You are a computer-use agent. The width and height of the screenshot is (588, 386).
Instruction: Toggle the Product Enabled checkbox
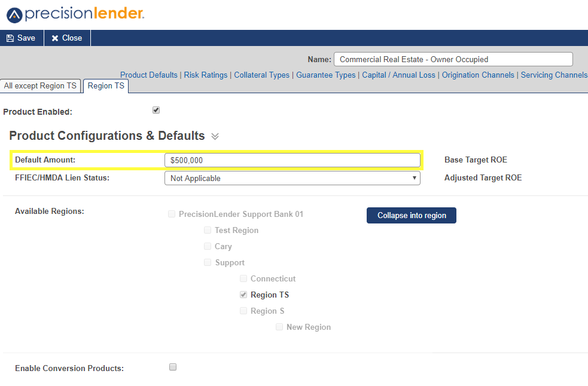pyautogui.click(x=156, y=110)
